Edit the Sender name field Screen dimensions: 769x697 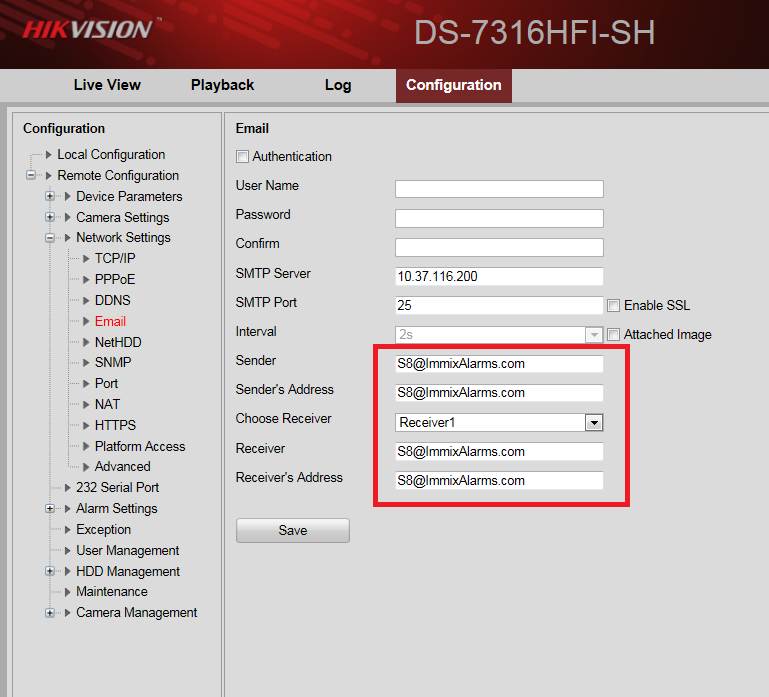point(499,363)
